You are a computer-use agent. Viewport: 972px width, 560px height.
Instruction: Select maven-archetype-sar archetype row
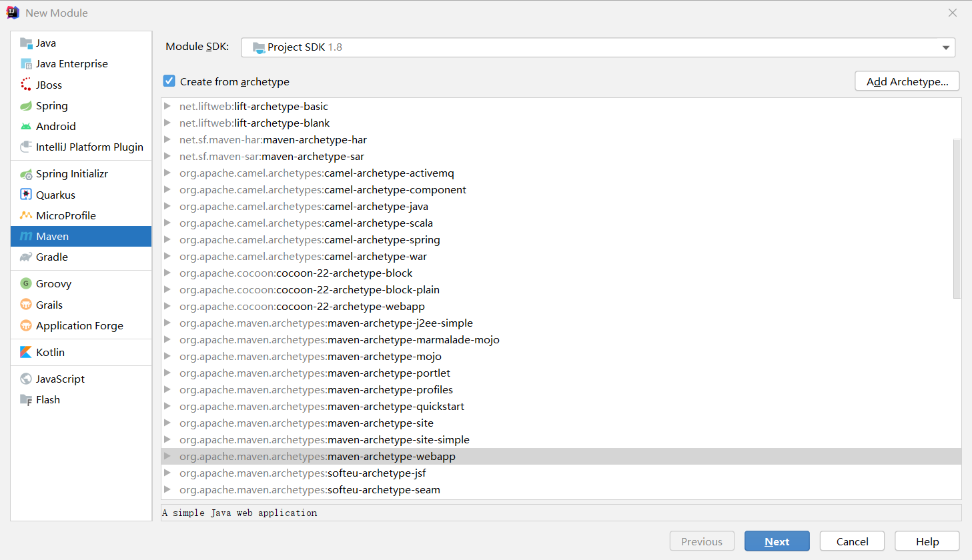point(561,156)
